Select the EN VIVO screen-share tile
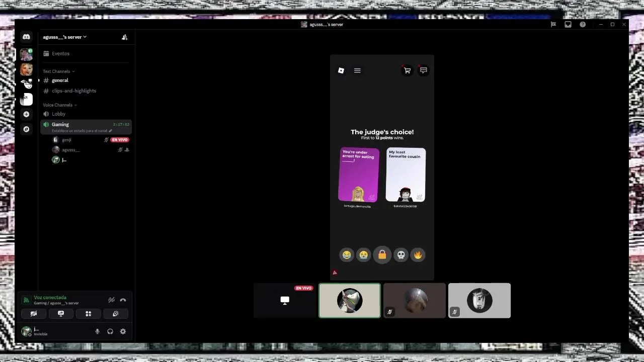The width and height of the screenshot is (644, 362). pos(285,301)
